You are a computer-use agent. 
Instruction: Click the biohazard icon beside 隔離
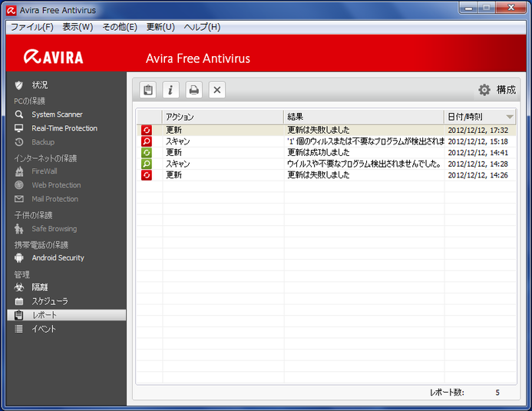pyautogui.click(x=19, y=287)
